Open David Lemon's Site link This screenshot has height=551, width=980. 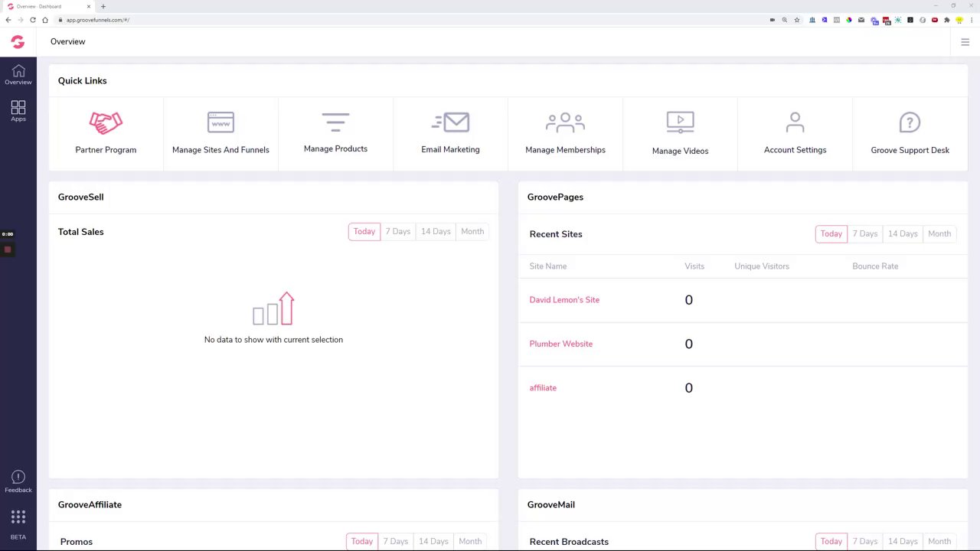564,300
